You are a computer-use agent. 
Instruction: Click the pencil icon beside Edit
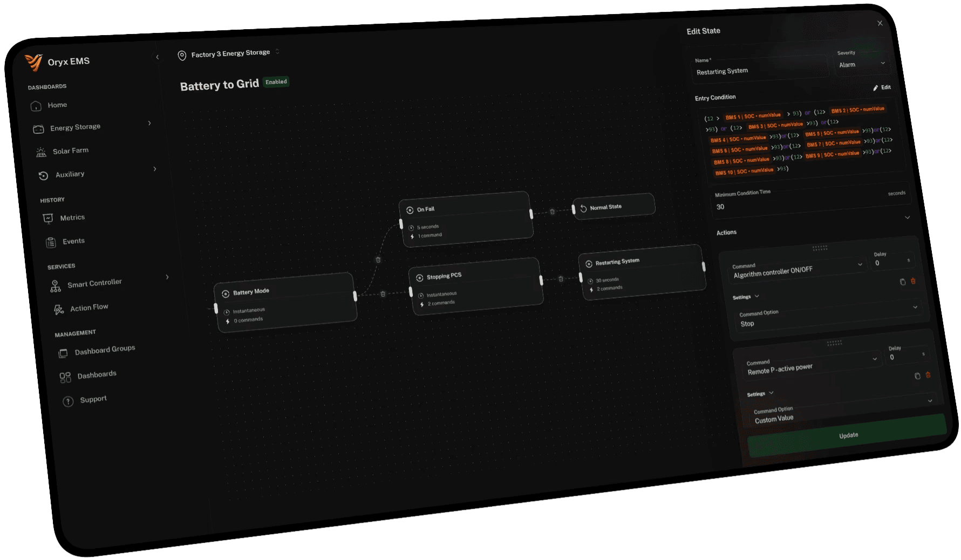click(x=876, y=88)
